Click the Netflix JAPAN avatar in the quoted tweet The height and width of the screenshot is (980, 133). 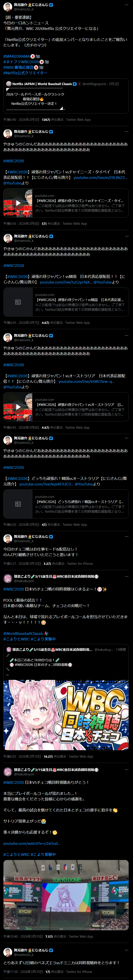coord(9,84)
